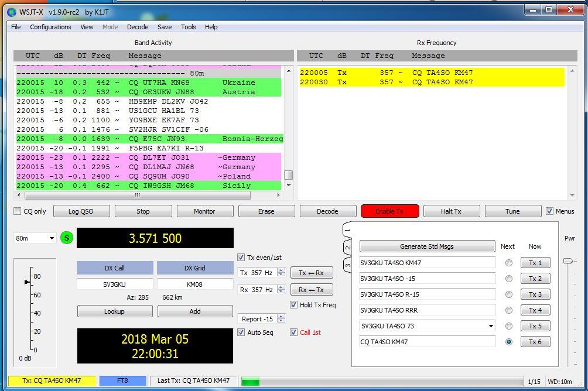Open the Decode menu

point(138,27)
